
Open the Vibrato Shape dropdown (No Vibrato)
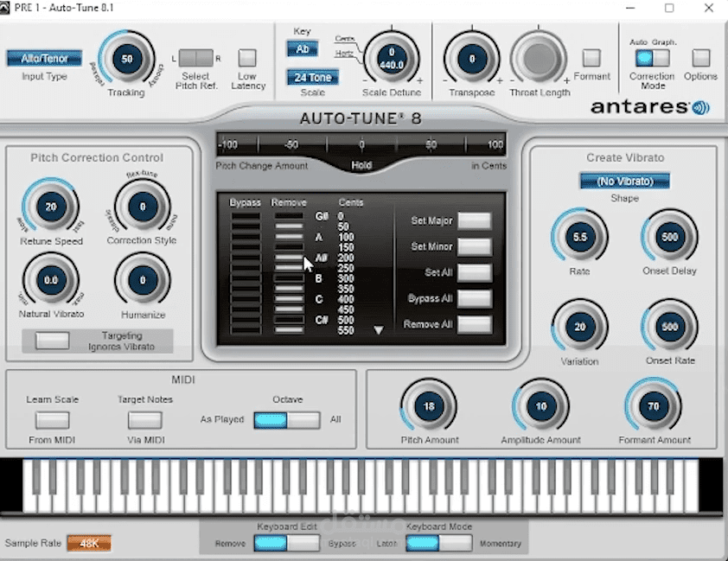click(x=624, y=181)
